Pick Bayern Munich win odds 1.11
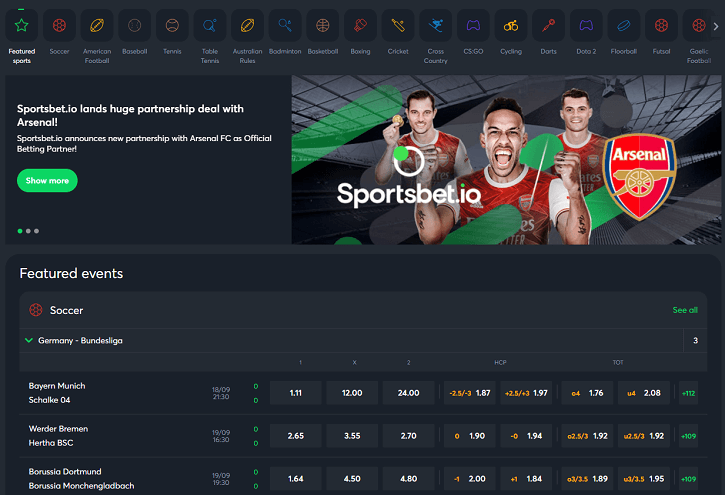This screenshot has width=725, height=495. 295,393
